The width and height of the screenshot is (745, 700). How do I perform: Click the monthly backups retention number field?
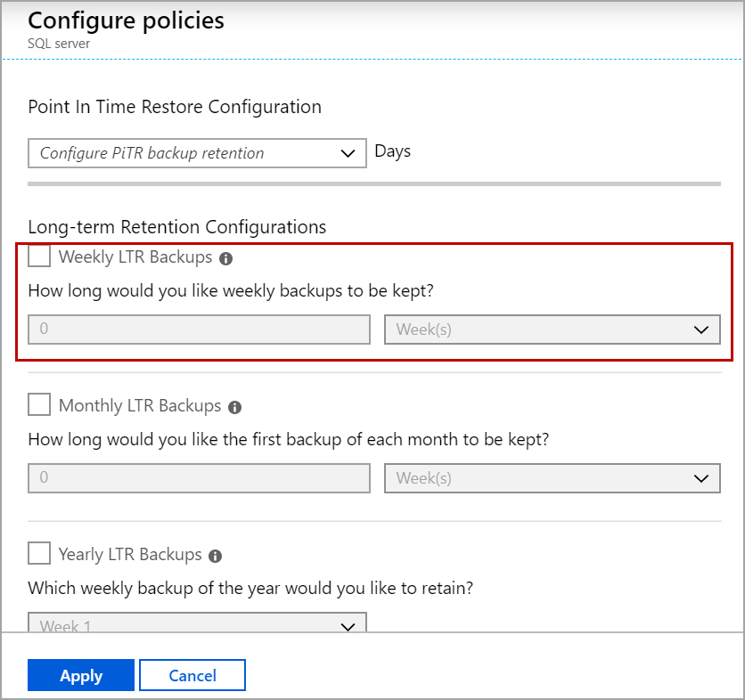click(x=199, y=478)
